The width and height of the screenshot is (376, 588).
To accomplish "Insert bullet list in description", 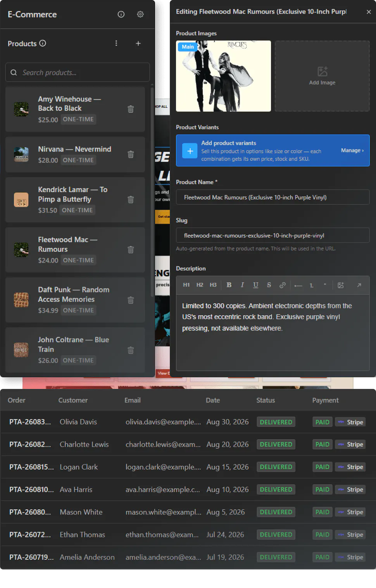I will (x=298, y=285).
